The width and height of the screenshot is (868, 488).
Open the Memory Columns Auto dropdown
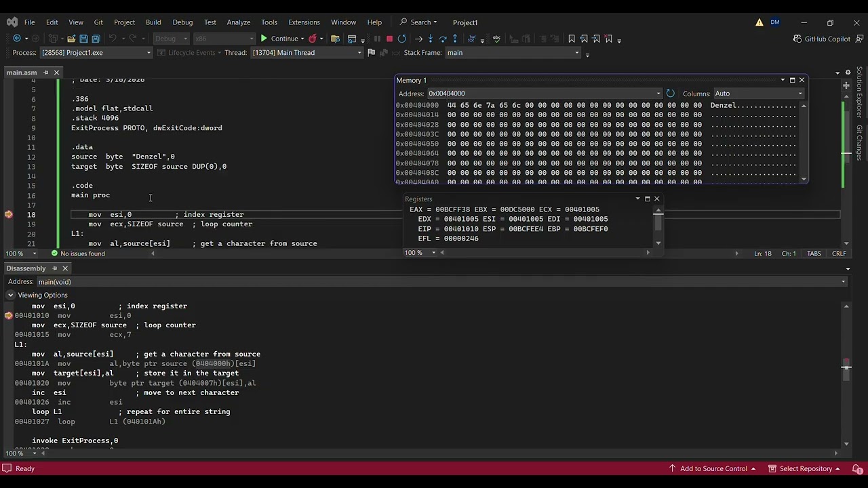click(x=800, y=94)
